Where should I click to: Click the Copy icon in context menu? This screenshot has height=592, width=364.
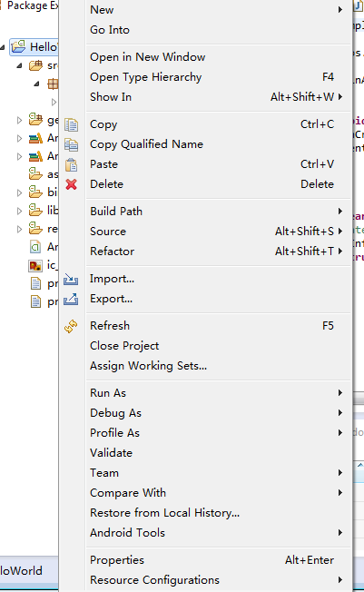71,124
